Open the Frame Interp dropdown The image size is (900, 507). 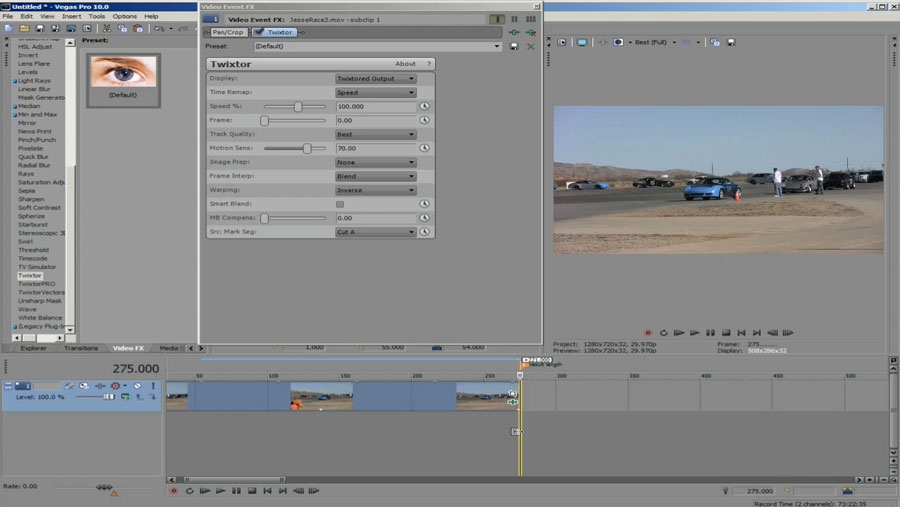[x=376, y=176]
